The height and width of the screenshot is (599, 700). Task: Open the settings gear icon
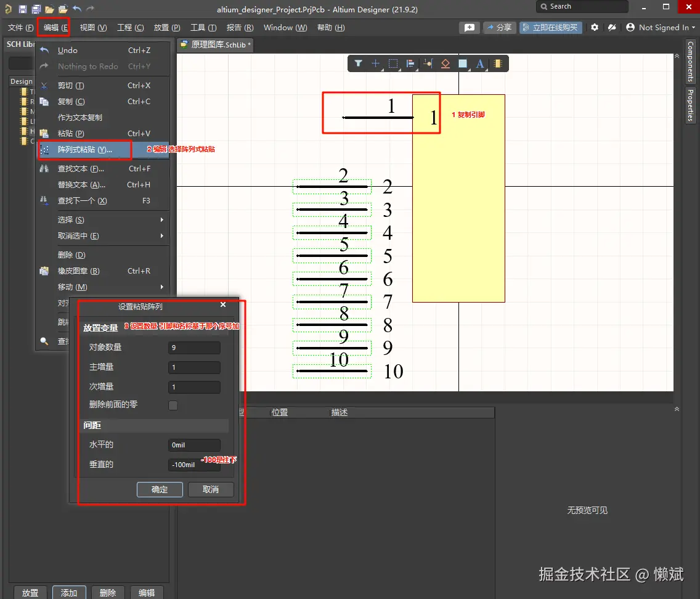pyautogui.click(x=595, y=27)
